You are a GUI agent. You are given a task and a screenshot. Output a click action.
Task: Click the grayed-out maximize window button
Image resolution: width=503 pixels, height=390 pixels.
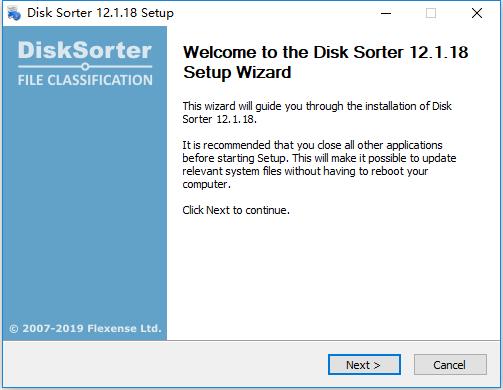click(431, 13)
